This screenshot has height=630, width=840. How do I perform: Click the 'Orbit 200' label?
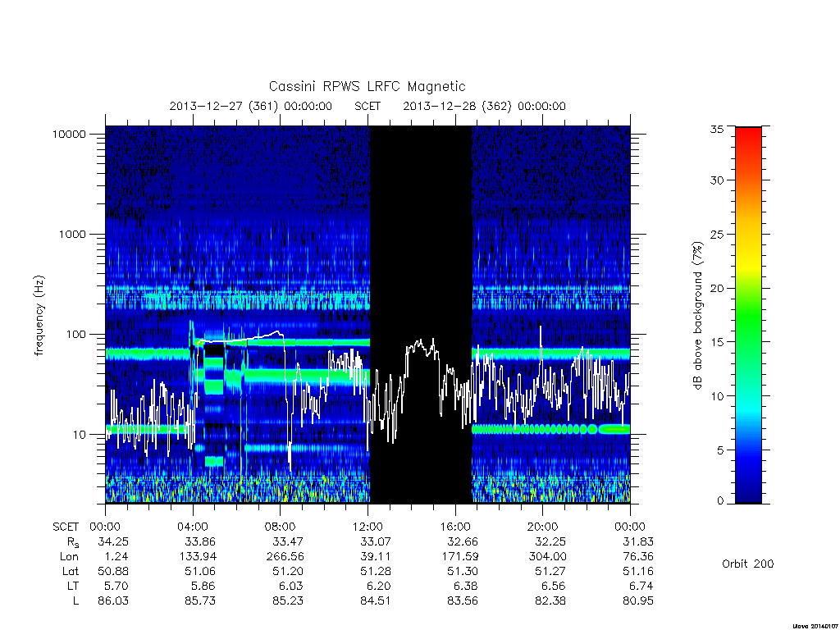(748, 564)
